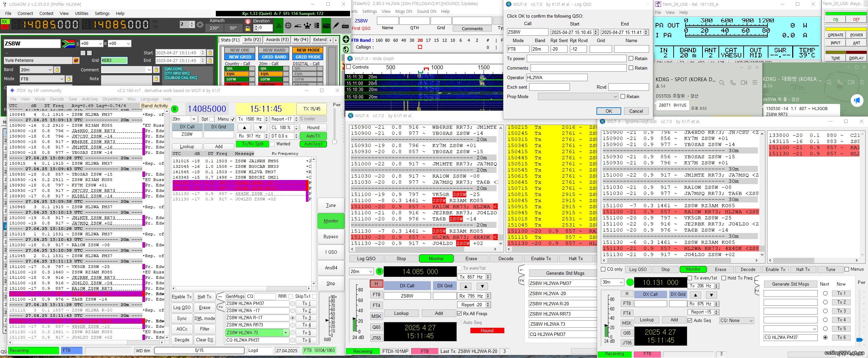Viewport: 868px width, 358px height.
Task: Click OK to confirm the QSO log
Action: 609,111
